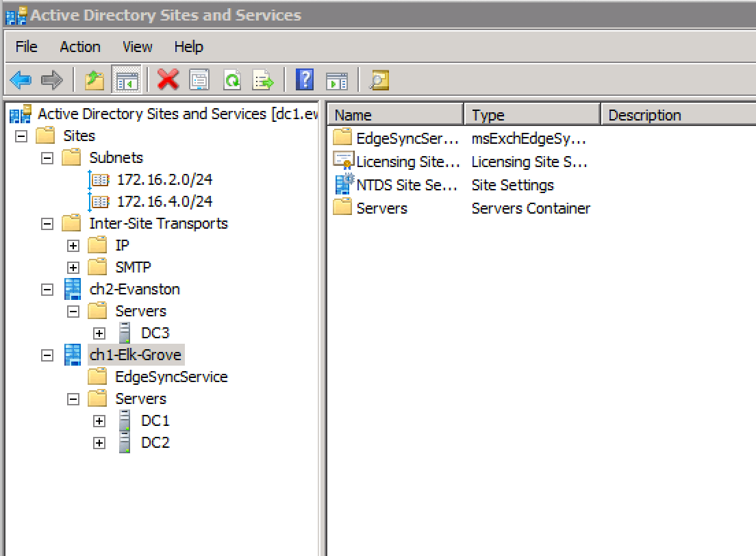Image resolution: width=756 pixels, height=556 pixels.
Task: Select the EdgeSyncService tree item
Action: 171,377
